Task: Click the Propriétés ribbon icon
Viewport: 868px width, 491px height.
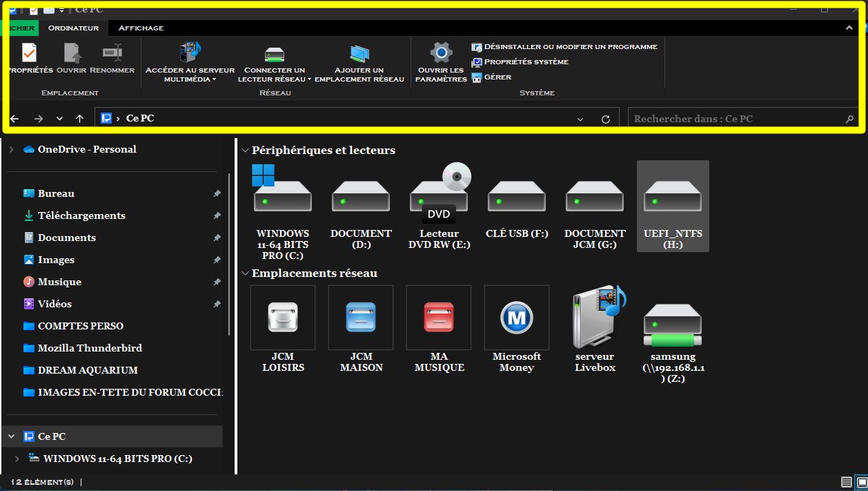Action: click(x=28, y=54)
